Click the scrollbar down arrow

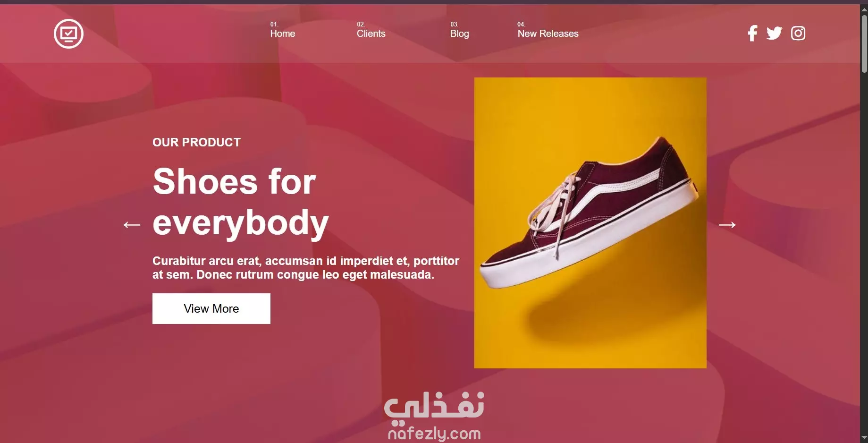(x=864, y=438)
